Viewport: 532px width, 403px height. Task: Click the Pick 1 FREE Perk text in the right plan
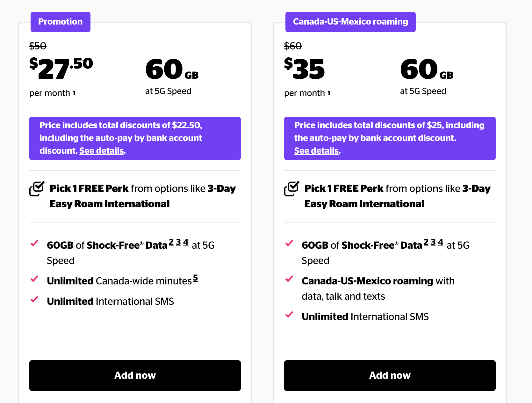[x=344, y=189]
